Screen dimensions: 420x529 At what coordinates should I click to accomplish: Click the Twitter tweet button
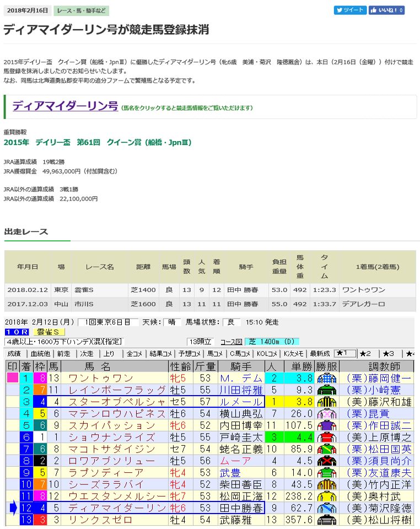click(350, 10)
